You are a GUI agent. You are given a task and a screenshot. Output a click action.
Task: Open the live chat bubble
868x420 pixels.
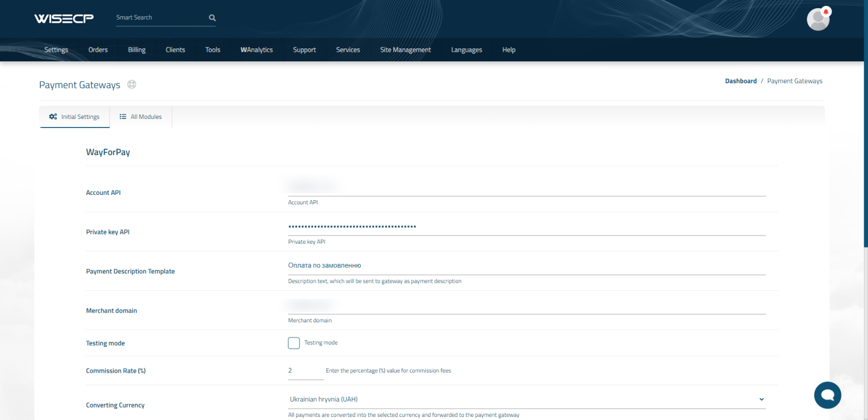(x=827, y=395)
